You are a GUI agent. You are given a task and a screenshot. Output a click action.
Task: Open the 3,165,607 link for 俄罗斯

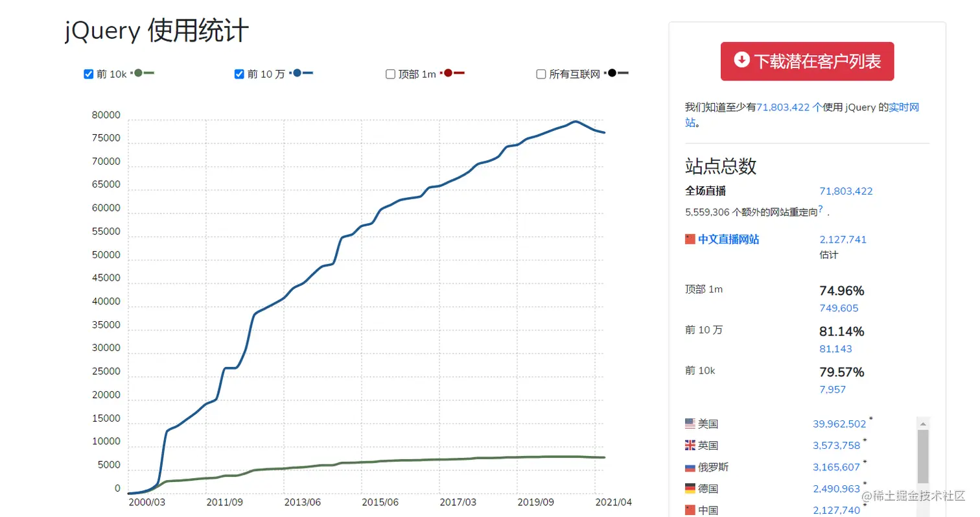pyautogui.click(x=836, y=467)
